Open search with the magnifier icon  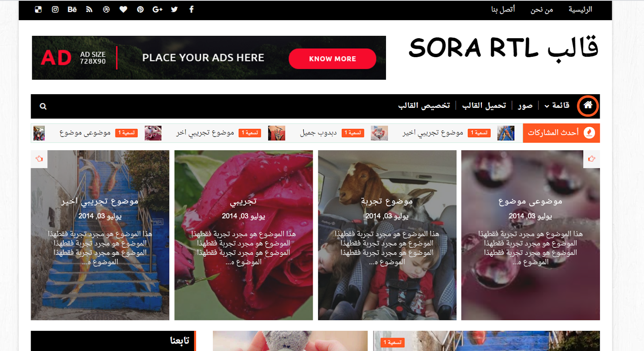[43, 106]
